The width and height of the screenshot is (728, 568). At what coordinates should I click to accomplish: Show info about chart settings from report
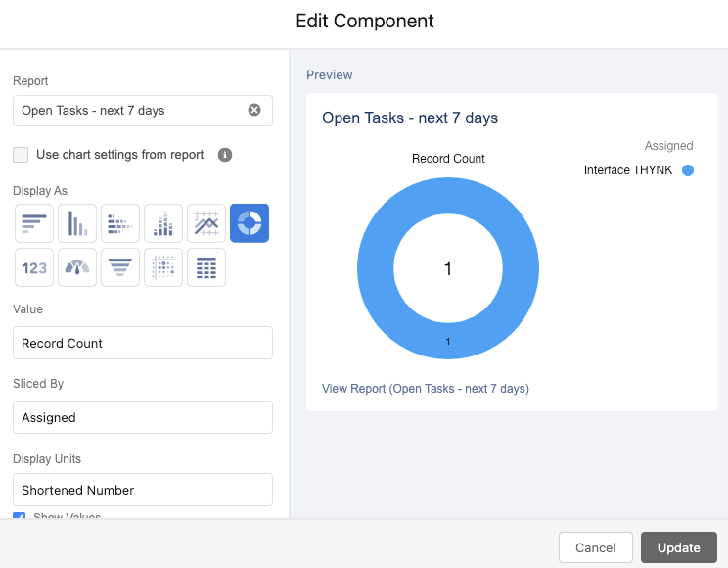point(225,155)
